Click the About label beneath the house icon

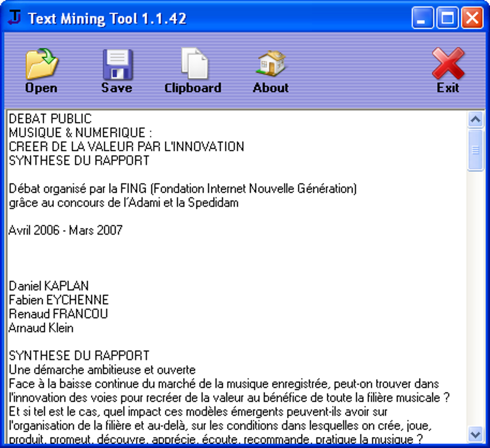[x=270, y=88]
